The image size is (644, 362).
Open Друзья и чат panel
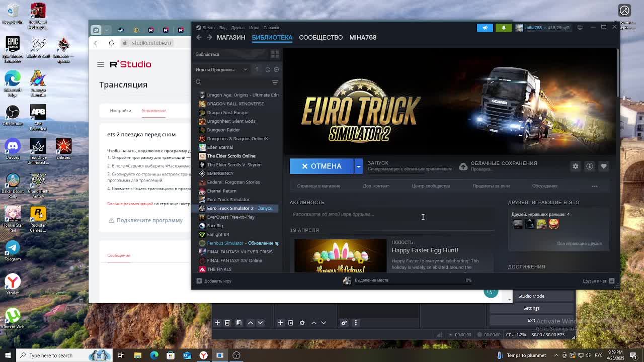(599, 281)
